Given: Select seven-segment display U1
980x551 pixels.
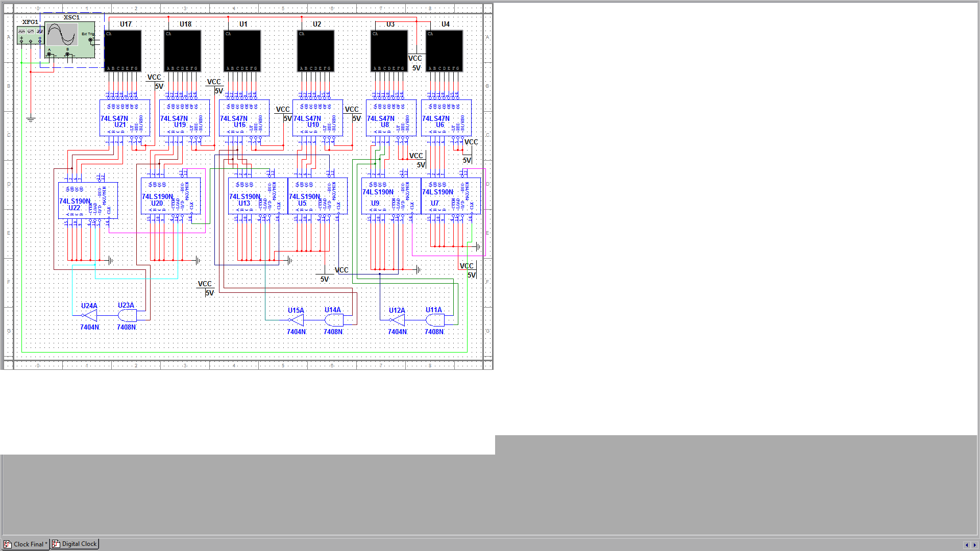Looking at the screenshot, I should (242, 51).
